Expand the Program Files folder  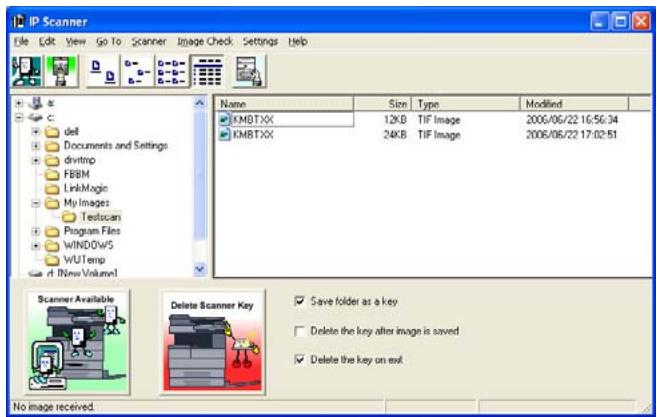(36, 231)
